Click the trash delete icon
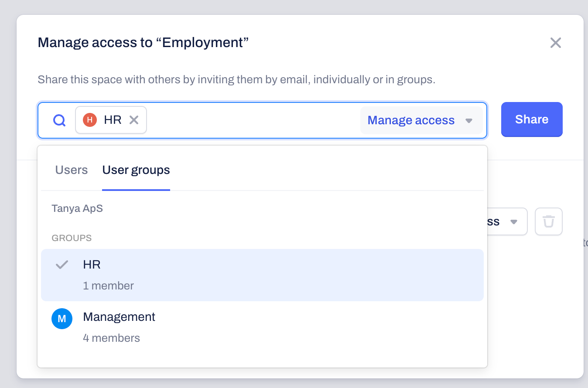Image resolution: width=588 pixels, height=388 pixels. (548, 221)
